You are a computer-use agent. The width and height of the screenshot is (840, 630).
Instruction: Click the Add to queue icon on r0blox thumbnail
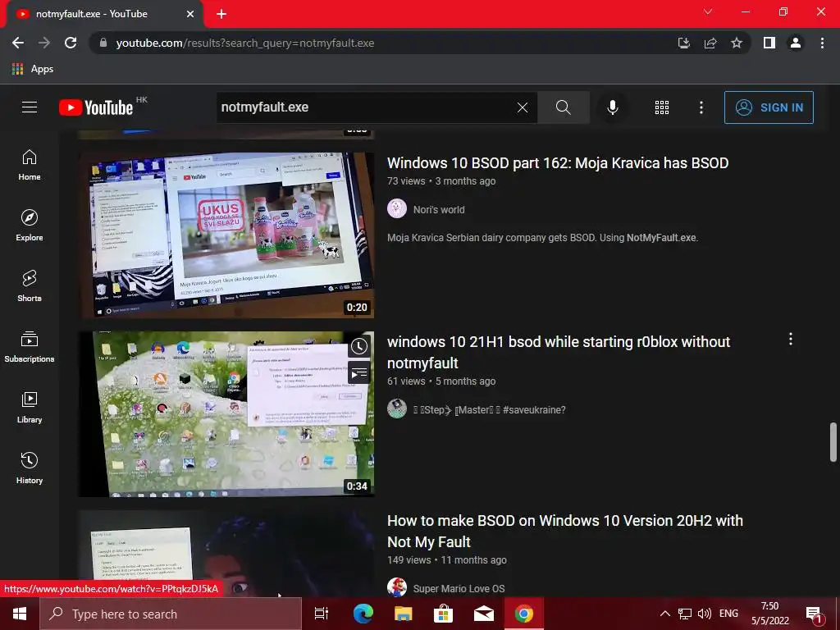(359, 372)
